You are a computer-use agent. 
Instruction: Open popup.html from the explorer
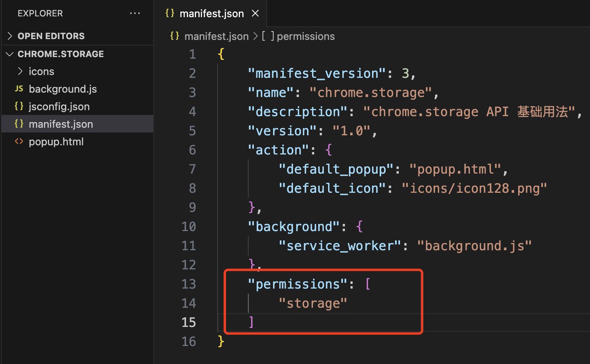click(x=56, y=142)
